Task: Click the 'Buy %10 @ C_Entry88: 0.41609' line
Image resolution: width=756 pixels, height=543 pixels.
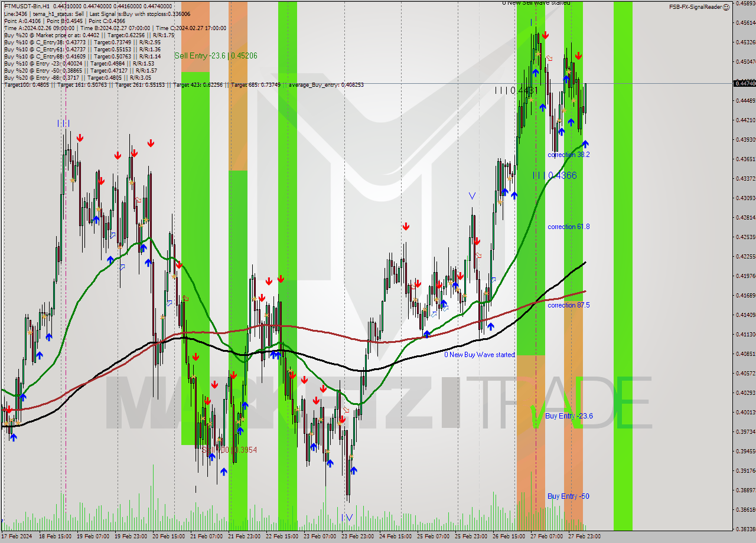Action: click(82, 56)
